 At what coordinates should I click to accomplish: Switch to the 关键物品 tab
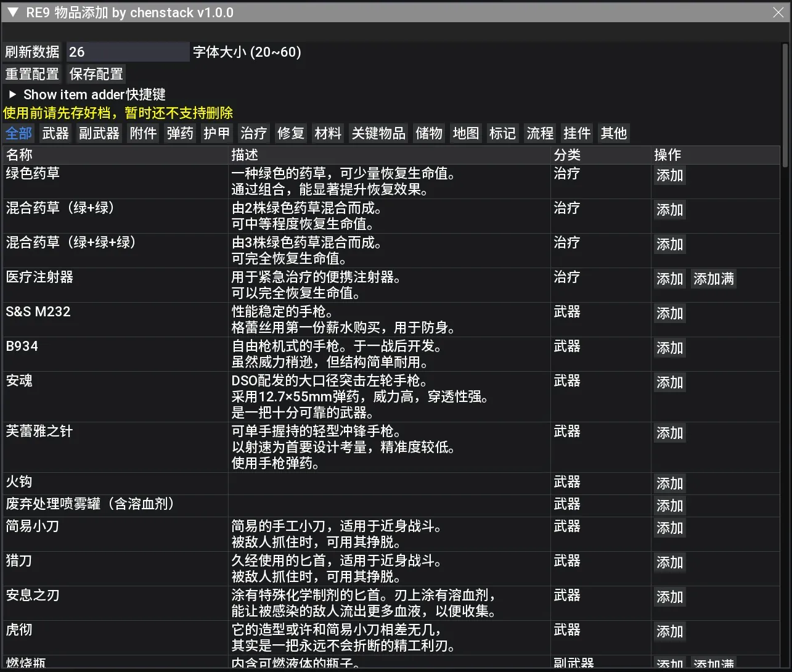pos(378,133)
